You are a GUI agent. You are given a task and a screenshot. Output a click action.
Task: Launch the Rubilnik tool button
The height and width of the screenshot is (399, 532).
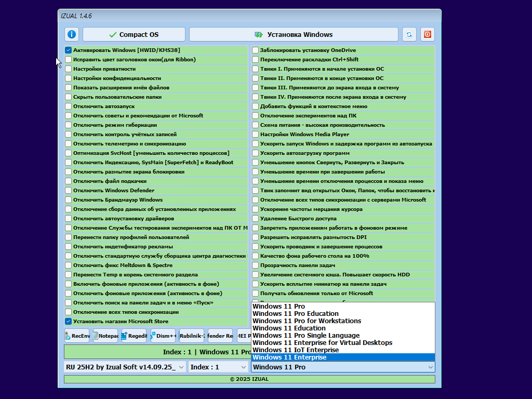(x=192, y=336)
